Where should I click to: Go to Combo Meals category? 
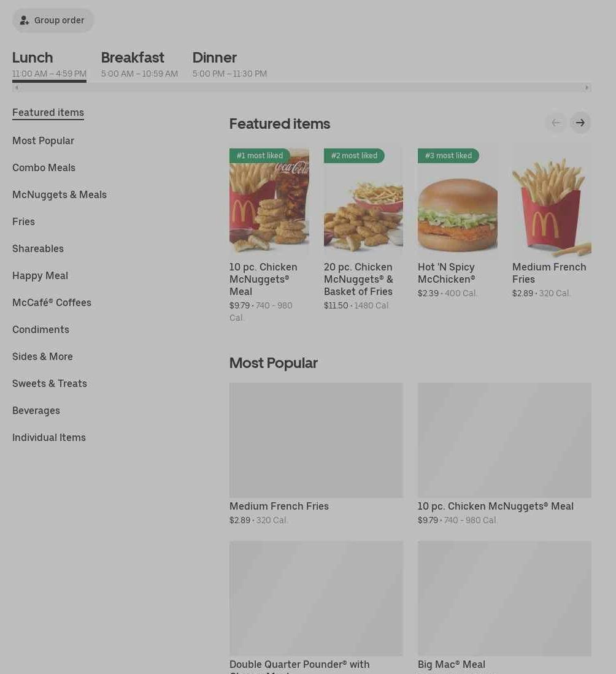click(44, 167)
